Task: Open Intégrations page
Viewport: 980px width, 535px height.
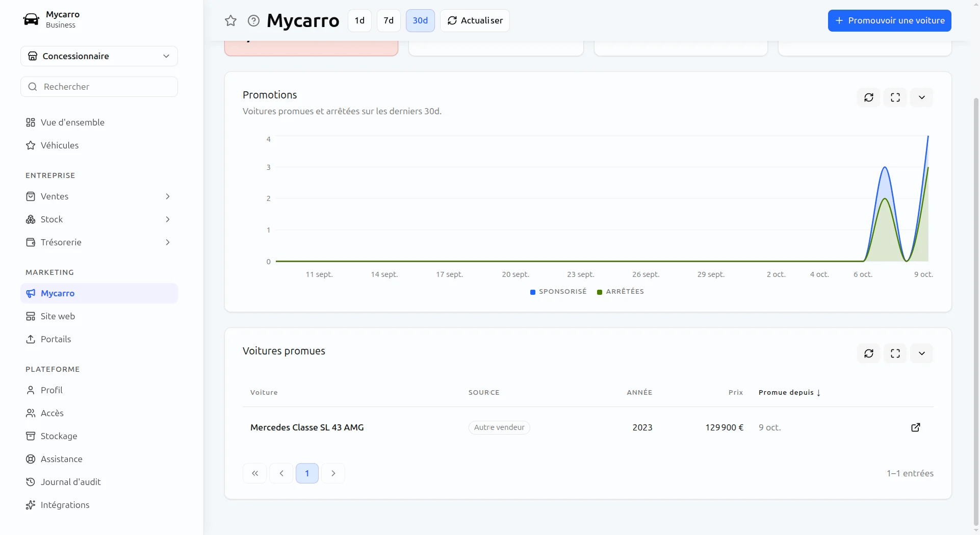Action: (x=99, y=505)
